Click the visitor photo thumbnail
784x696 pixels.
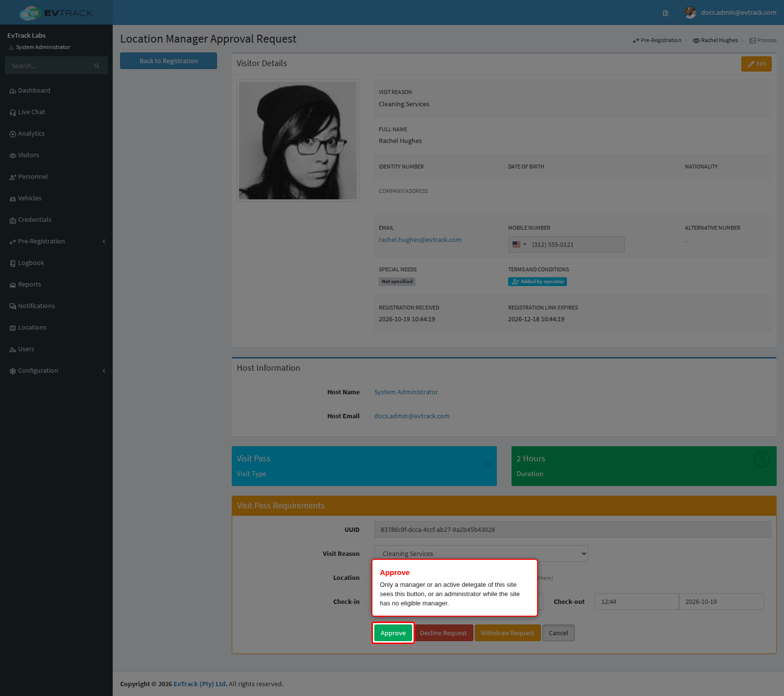(x=298, y=141)
